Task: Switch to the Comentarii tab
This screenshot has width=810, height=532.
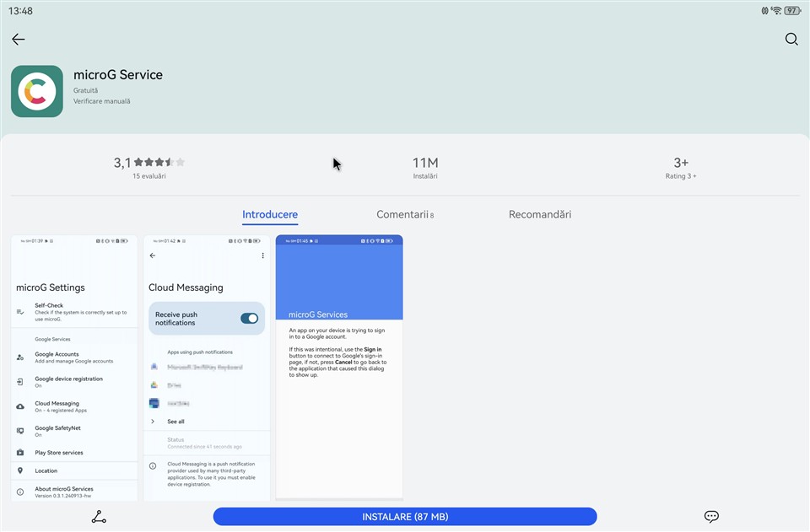Action: pos(404,214)
